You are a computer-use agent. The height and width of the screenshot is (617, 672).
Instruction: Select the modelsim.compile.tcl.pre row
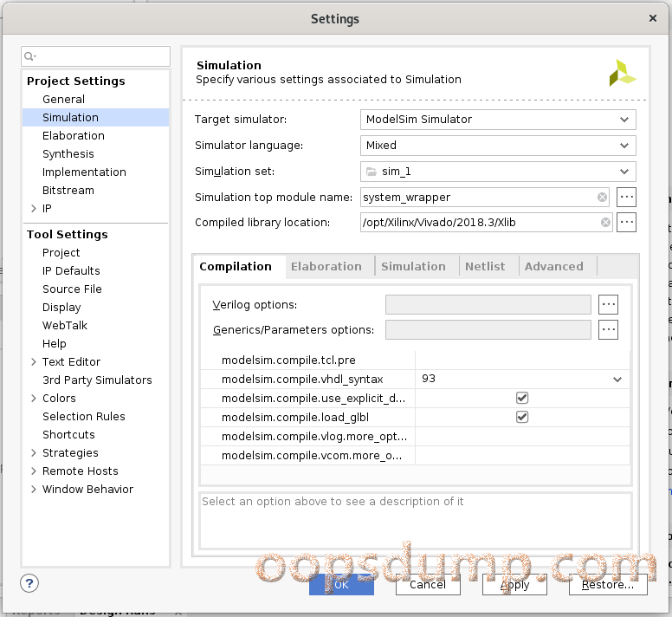(x=416, y=360)
